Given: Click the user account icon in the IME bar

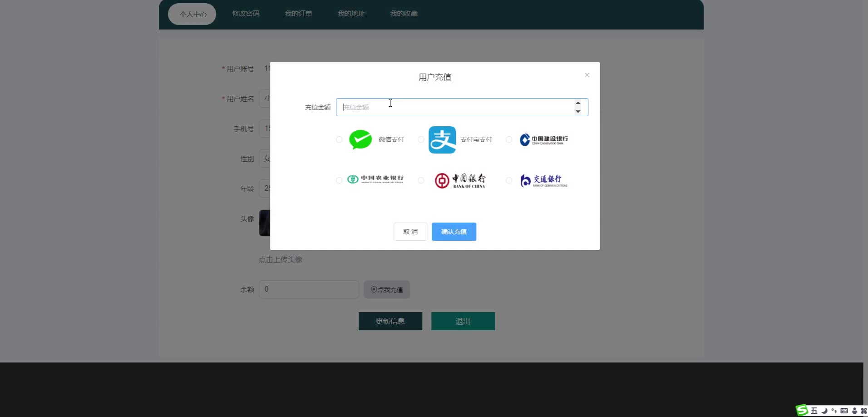Looking at the screenshot, I should [x=854, y=411].
